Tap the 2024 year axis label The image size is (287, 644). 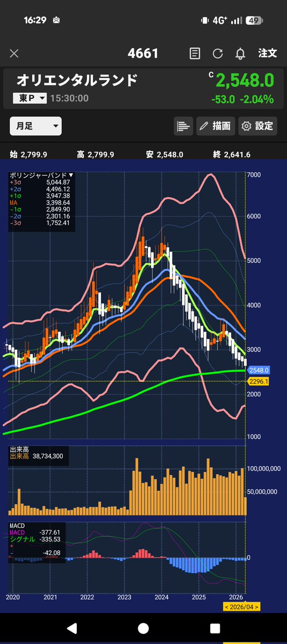coord(162,597)
